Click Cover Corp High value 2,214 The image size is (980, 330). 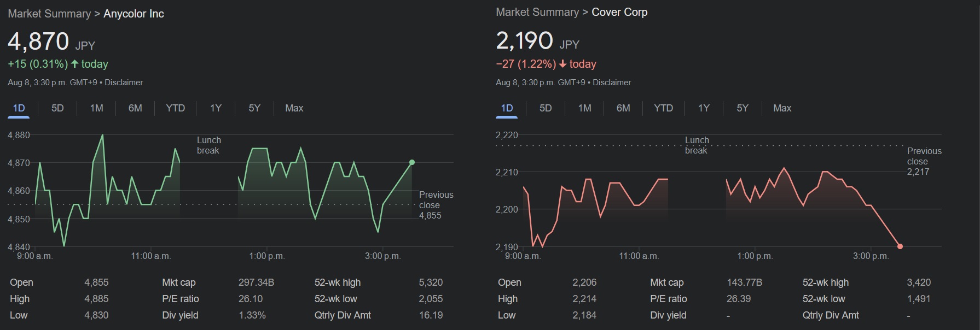[584, 299]
